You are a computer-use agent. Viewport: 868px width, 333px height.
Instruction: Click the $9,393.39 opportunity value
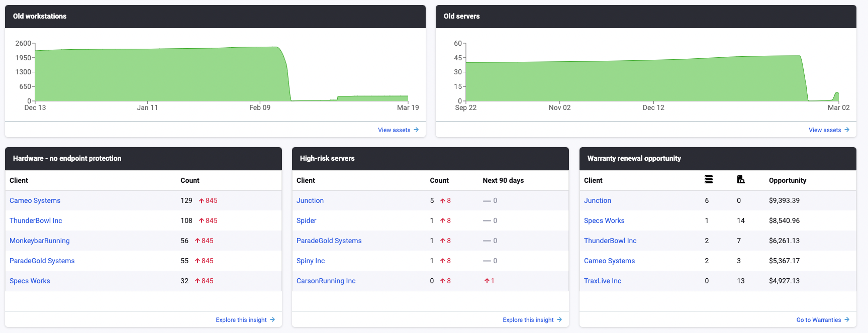(x=784, y=200)
